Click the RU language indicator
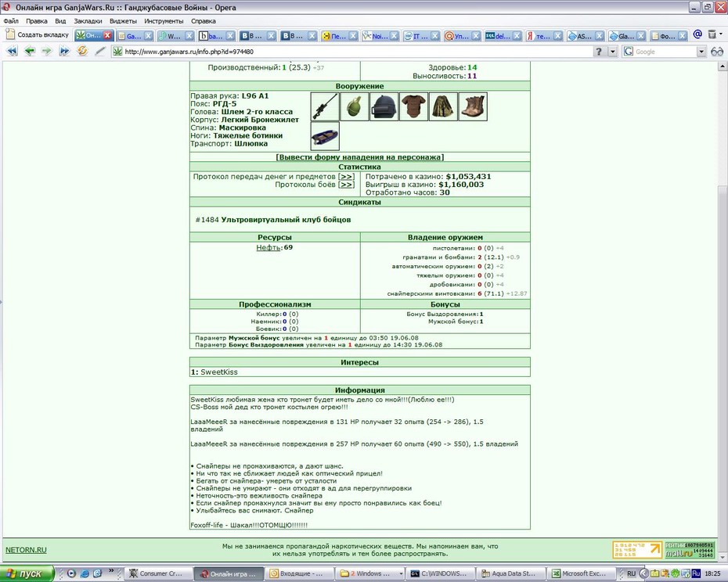Screen dimensions: 728x582 (631, 573)
